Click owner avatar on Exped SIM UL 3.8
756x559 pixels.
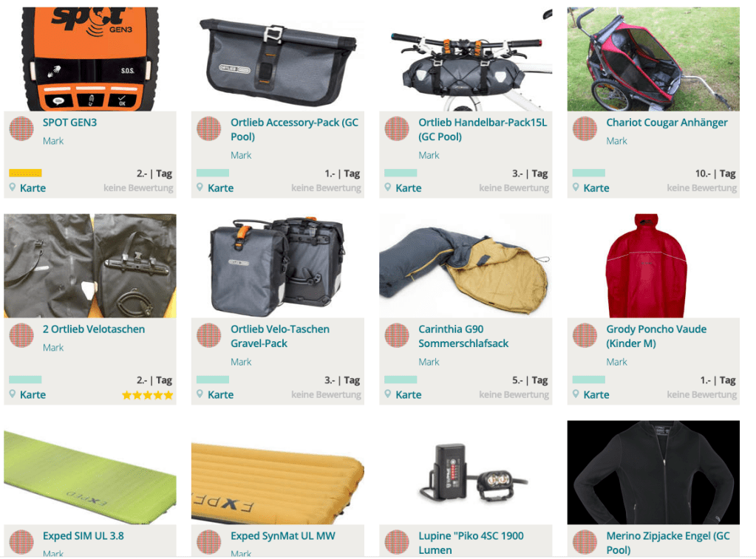click(21, 542)
